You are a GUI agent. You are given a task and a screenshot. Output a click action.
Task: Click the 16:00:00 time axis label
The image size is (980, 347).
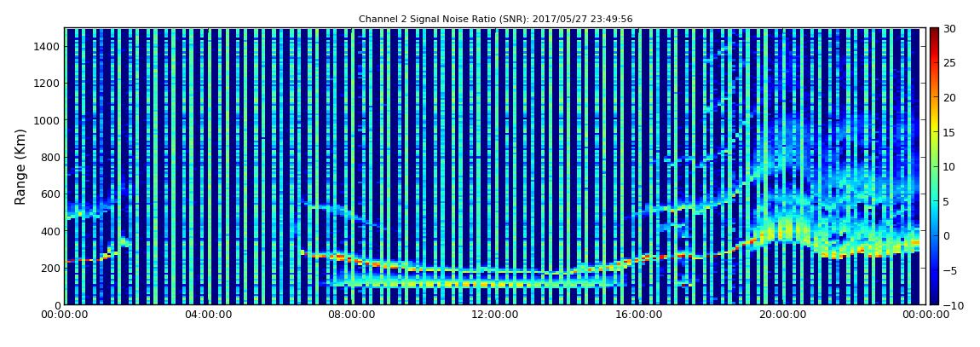click(637, 315)
